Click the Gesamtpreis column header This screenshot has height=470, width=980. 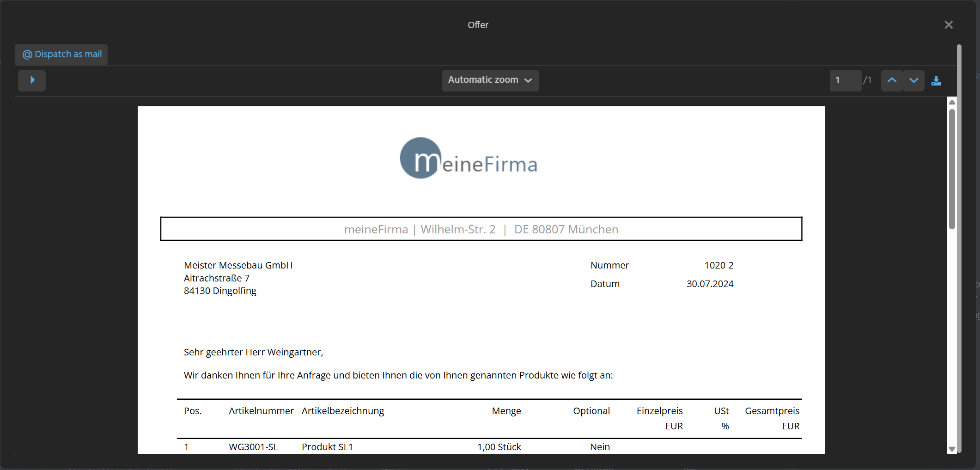(x=772, y=411)
